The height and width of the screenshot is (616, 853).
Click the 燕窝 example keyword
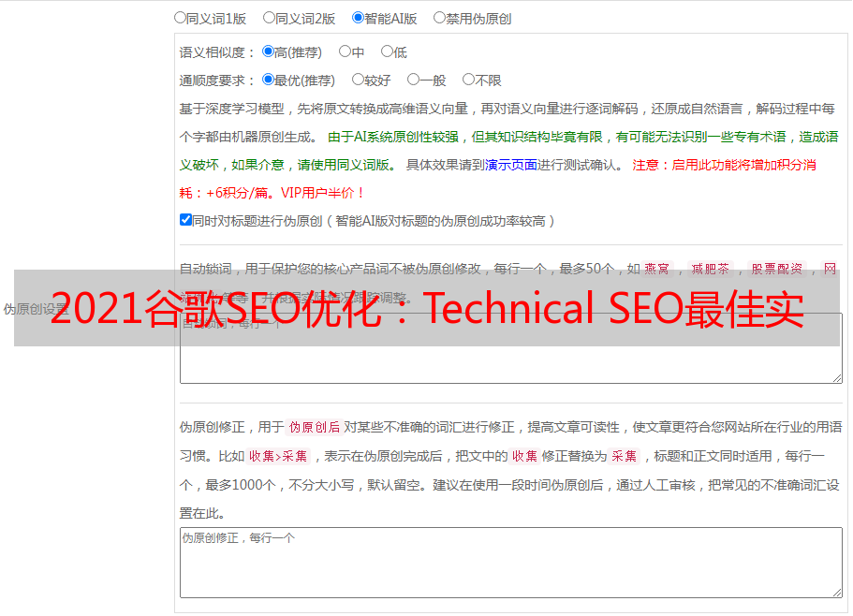(x=656, y=269)
